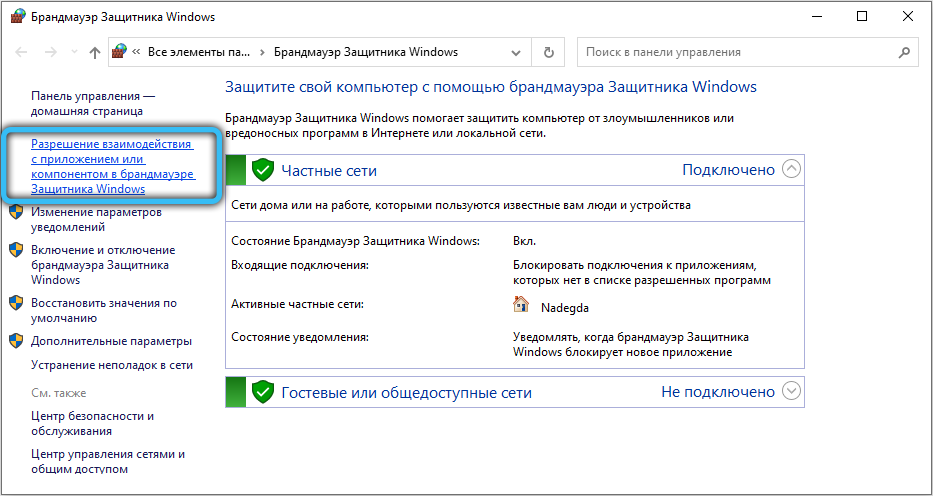The height and width of the screenshot is (496, 933).
Task: Refresh the address bar location
Action: (x=548, y=52)
